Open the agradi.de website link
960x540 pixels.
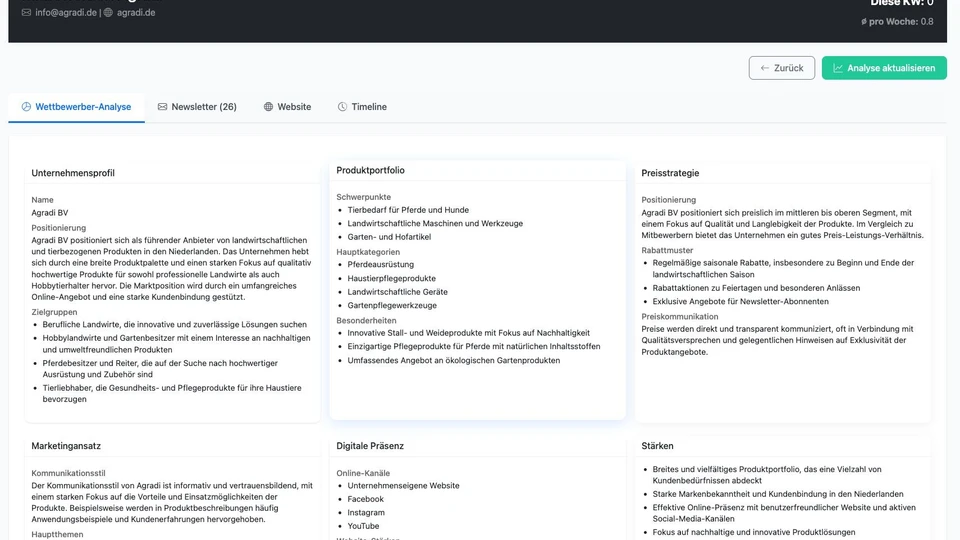point(136,13)
